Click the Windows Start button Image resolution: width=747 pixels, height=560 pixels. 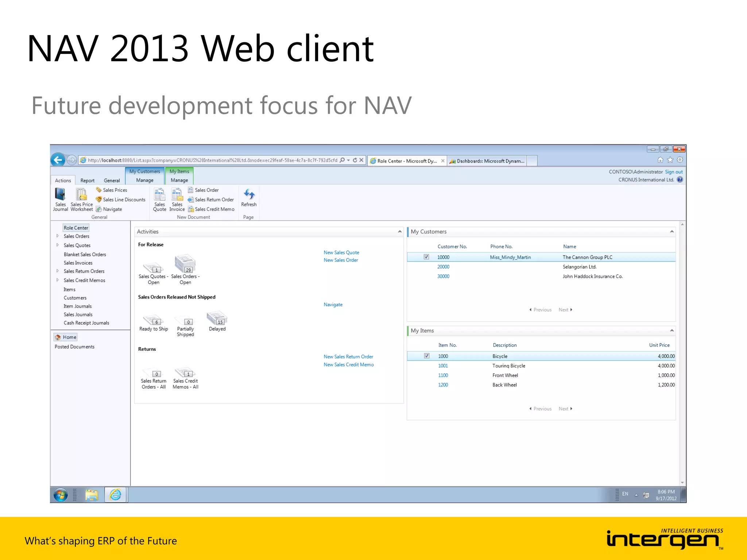tap(60, 495)
